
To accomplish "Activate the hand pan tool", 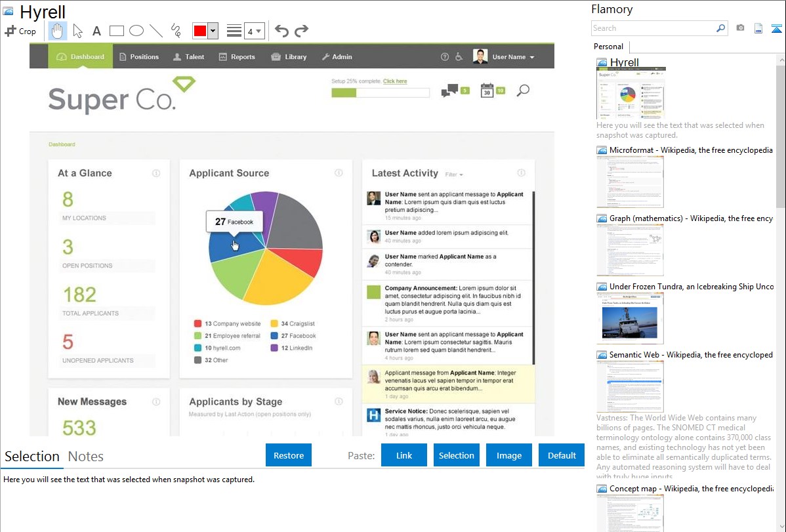I will pos(57,31).
